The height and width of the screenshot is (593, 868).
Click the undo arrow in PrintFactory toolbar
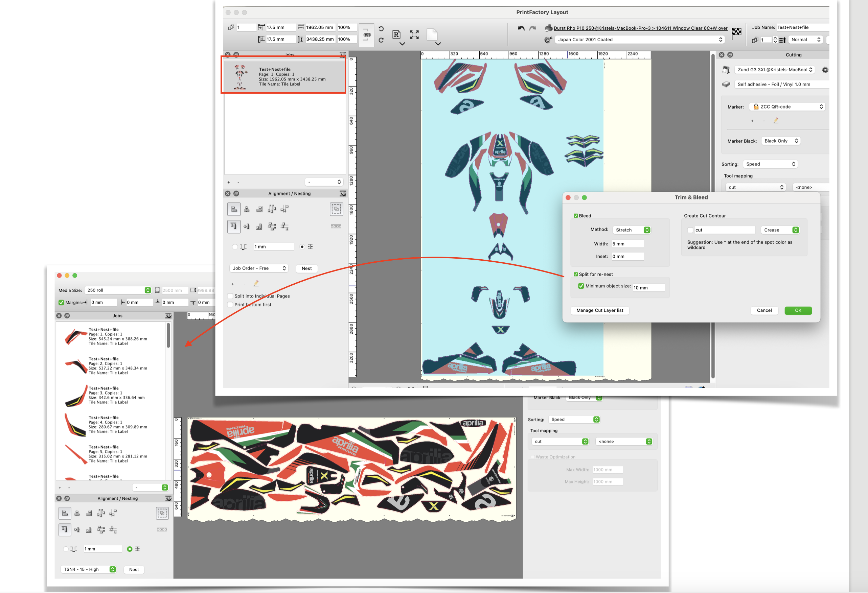coord(521,28)
